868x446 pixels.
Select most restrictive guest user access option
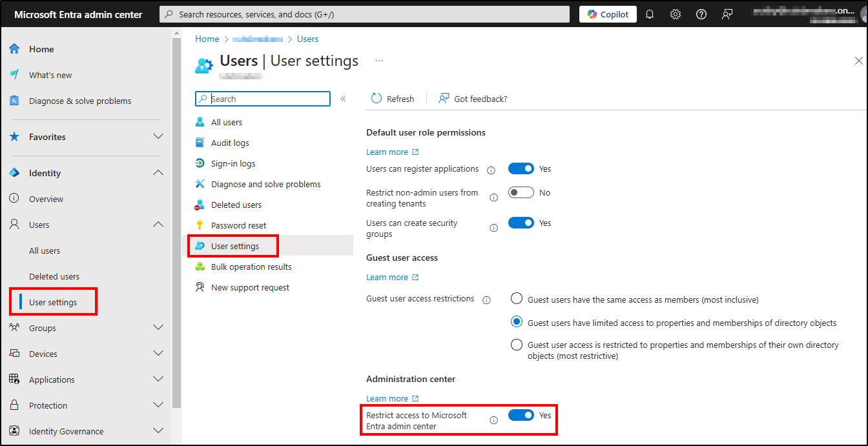point(516,345)
